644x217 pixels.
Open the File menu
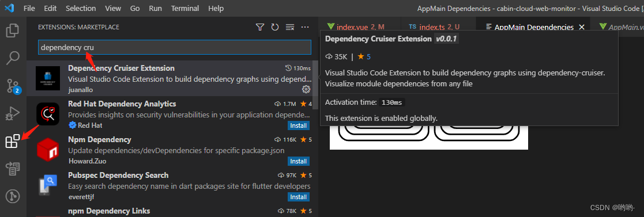[x=29, y=8]
